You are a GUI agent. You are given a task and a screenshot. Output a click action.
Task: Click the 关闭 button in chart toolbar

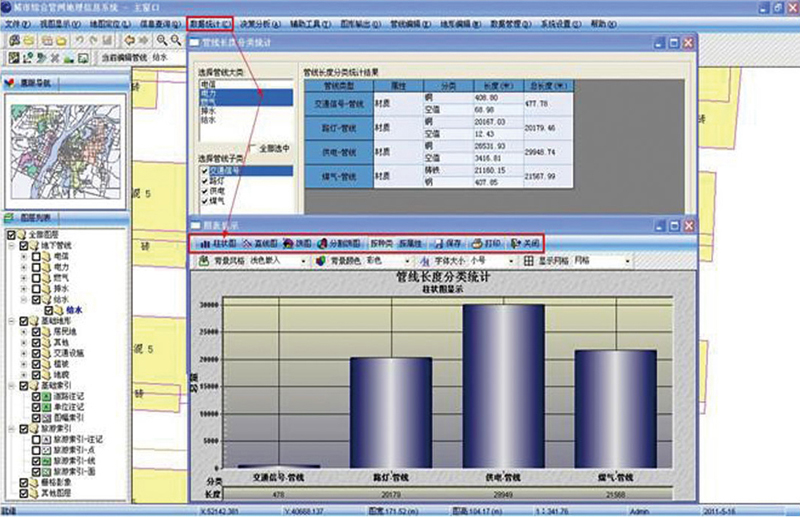[x=524, y=244]
